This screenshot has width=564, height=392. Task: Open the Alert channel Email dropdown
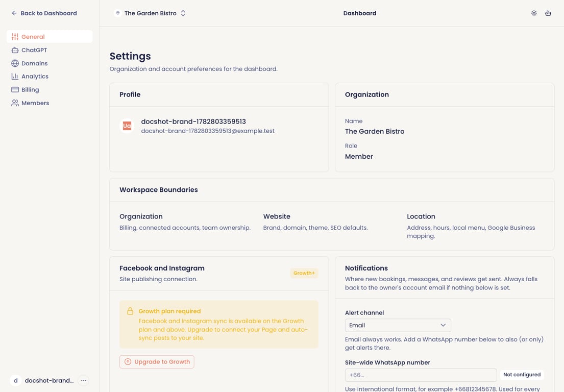398,325
